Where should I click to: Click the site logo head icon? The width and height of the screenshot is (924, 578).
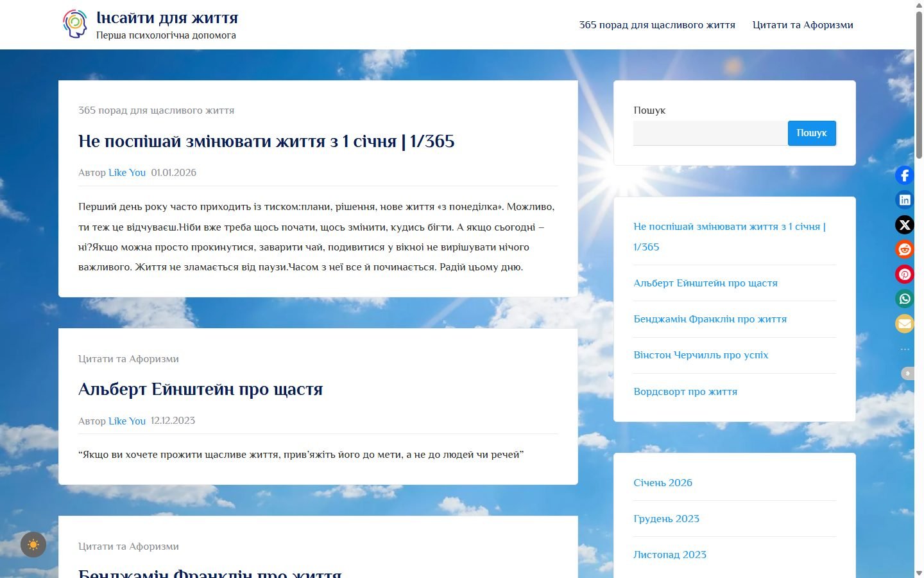coord(75,24)
